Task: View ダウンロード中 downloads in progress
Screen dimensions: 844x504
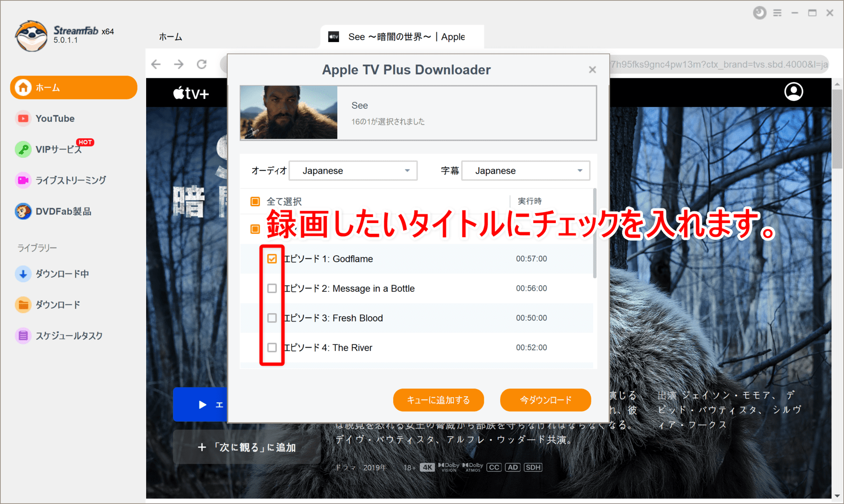Action: 62,274
